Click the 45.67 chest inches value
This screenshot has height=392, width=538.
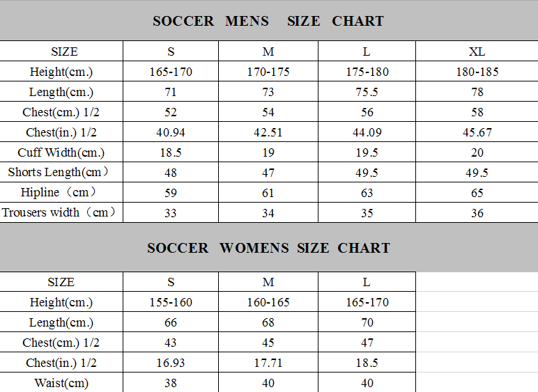click(477, 132)
